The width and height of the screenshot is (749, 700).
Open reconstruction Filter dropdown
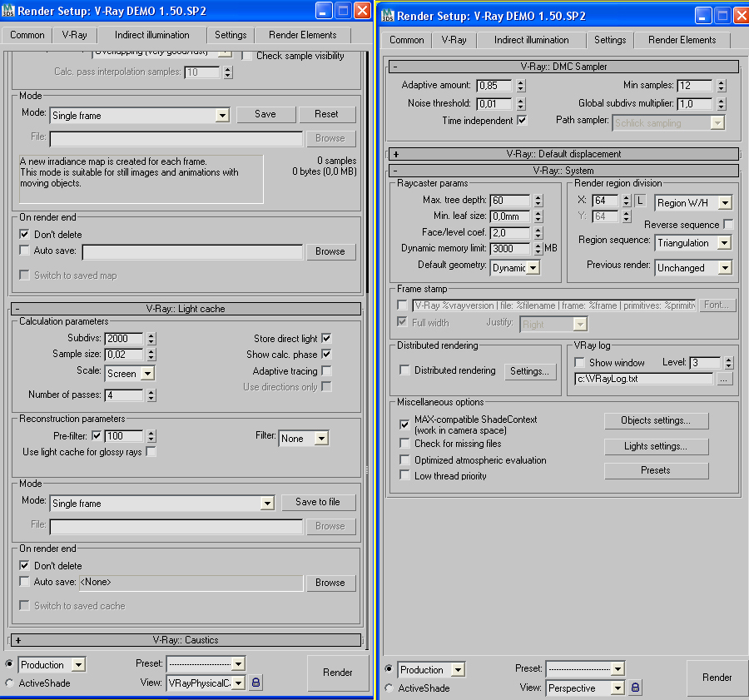(x=321, y=438)
